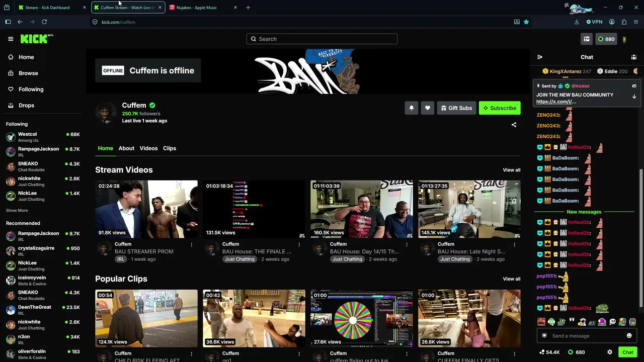The height and width of the screenshot is (362, 644).
Task: Expand the pinned message with down arrow
Action: pos(634,97)
